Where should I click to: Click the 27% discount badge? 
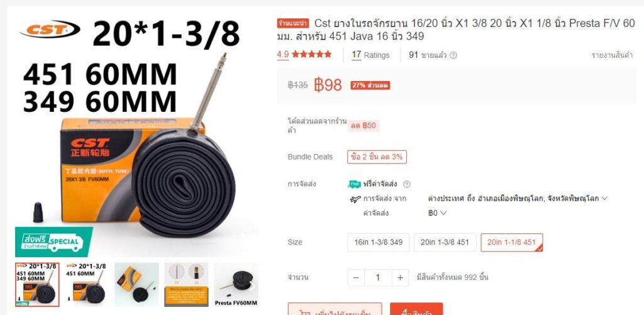coord(370,86)
